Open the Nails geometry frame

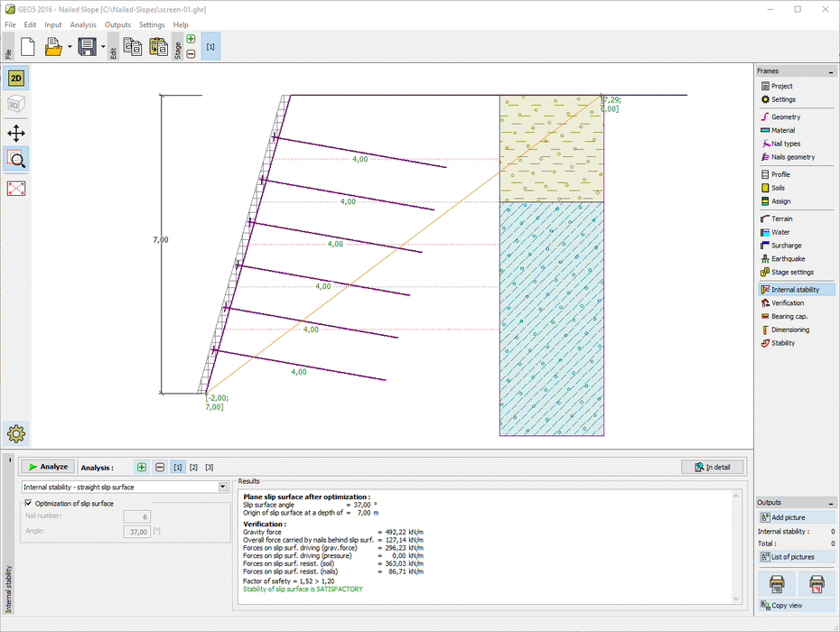pos(792,157)
